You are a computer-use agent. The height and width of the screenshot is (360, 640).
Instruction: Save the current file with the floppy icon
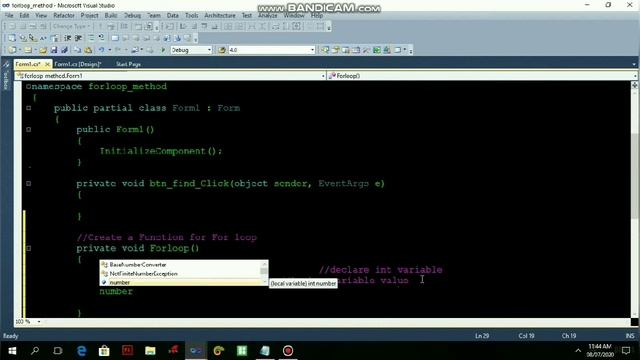click(x=54, y=50)
